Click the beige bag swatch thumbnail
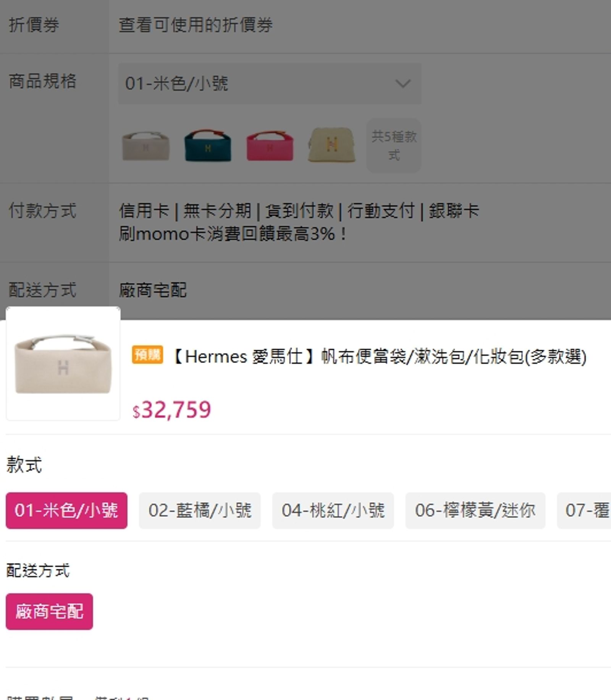 pos(145,146)
